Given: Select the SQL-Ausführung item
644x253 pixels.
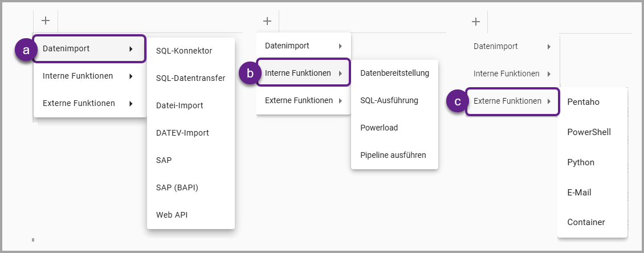Looking at the screenshot, I should 389,100.
